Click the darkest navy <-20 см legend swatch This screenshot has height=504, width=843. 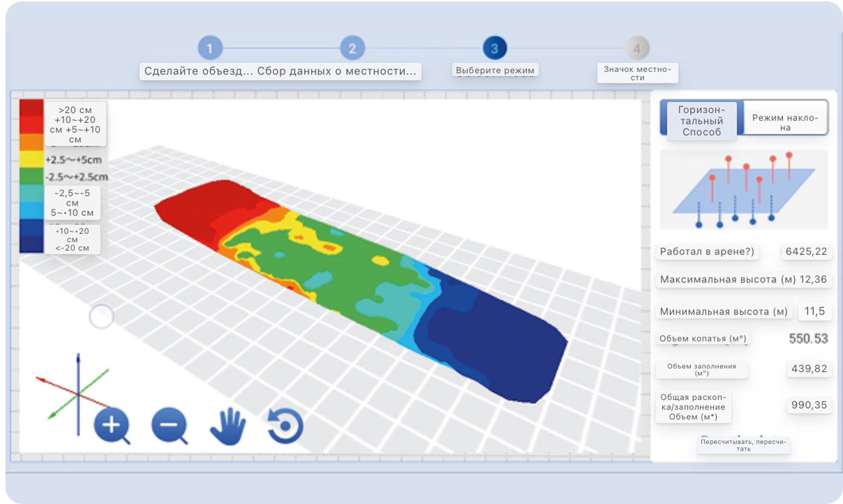coord(32,245)
